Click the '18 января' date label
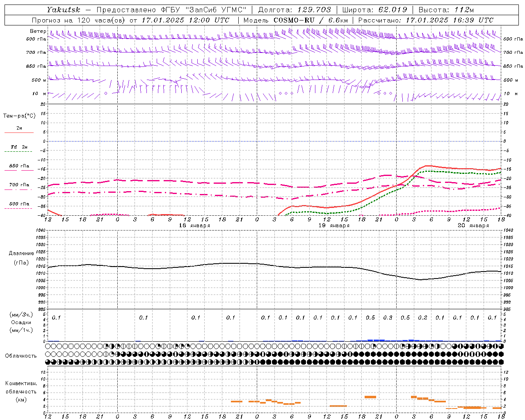The image size is (525, 420). [x=195, y=226]
